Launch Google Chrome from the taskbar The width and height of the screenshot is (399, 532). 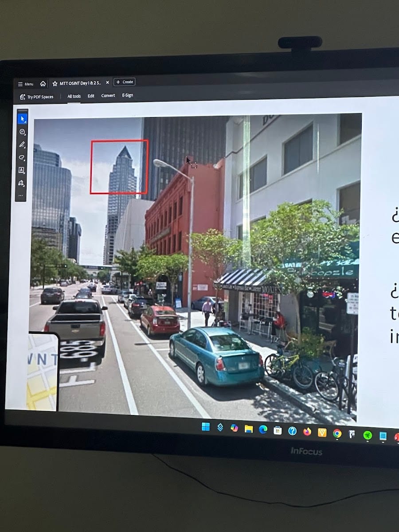pos(337,433)
